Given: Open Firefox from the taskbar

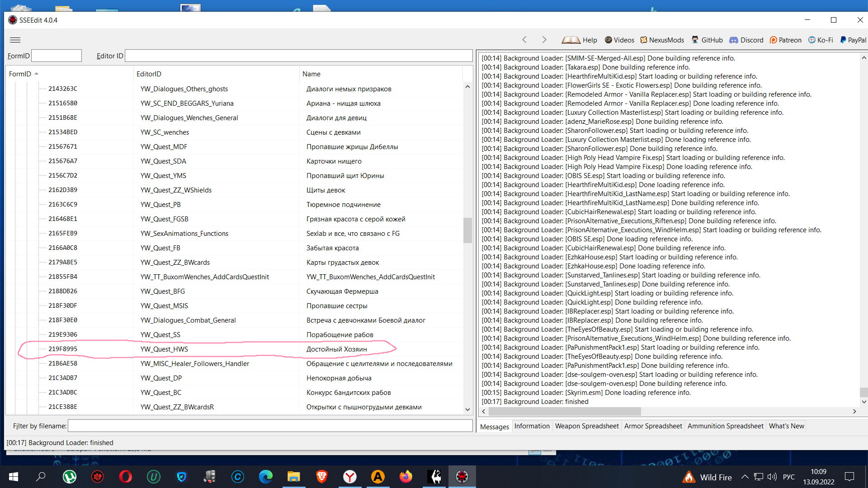Looking at the screenshot, I should tap(406, 477).
